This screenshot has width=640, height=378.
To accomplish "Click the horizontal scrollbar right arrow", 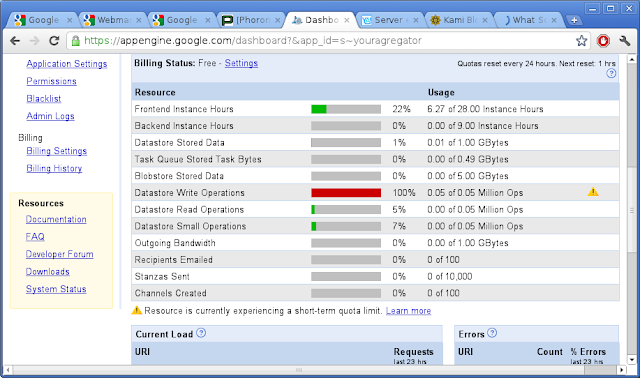I will [x=622, y=370].
